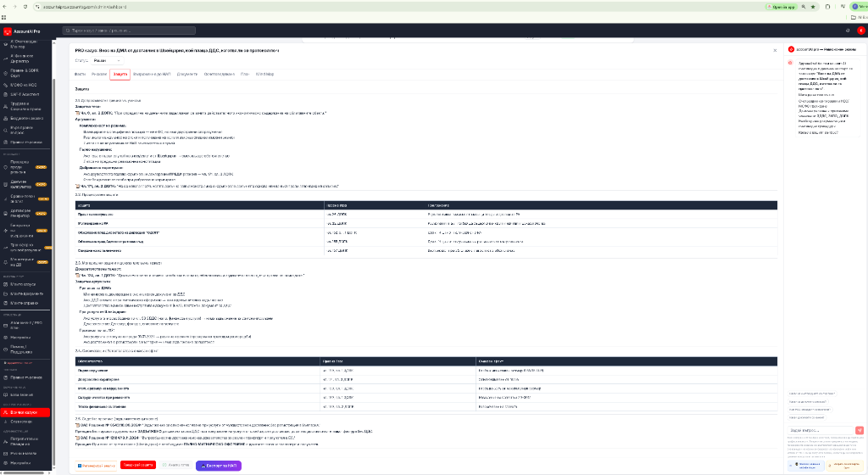Viewport: 868px width, 475px height.
Task: Select the active 'Всички казуси' sidebar item
Action: point(25,412)
